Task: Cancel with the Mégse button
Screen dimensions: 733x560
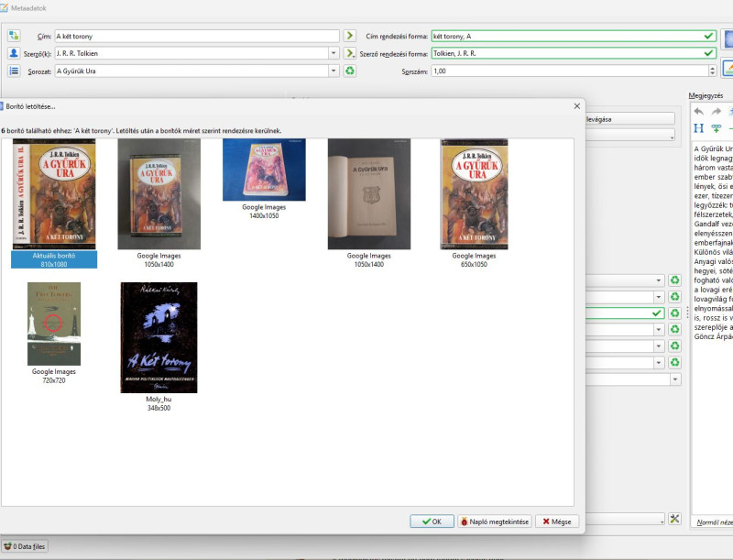Action: 557,522
